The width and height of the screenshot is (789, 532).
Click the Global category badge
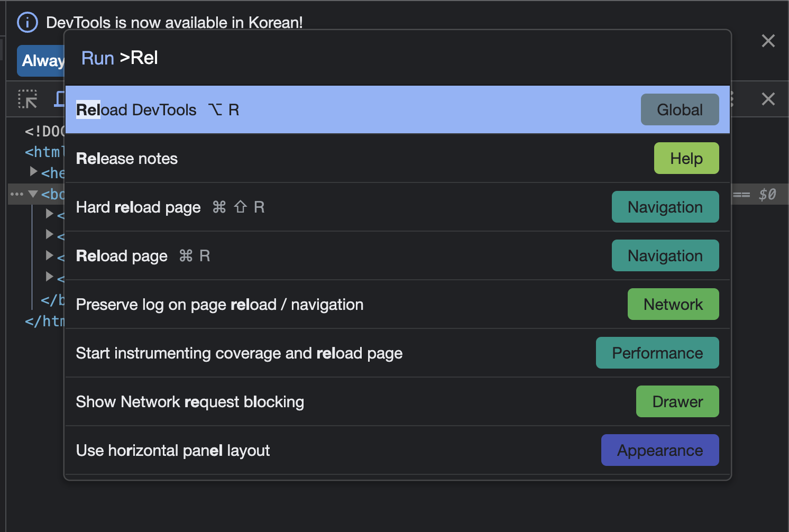click(680, 109)
